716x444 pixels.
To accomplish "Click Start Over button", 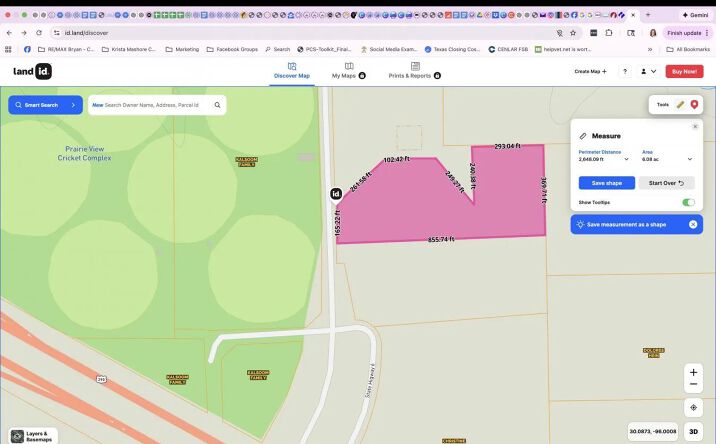I will tap(666, 183).
